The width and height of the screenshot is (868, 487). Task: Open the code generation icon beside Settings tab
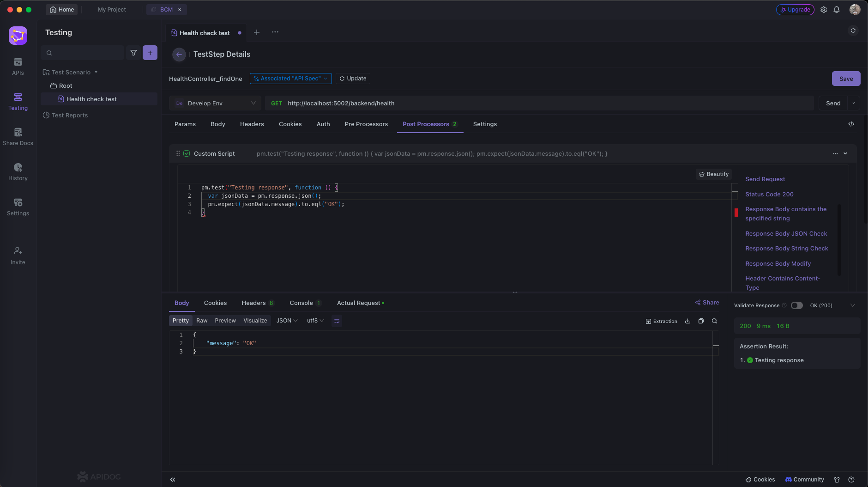851,124
